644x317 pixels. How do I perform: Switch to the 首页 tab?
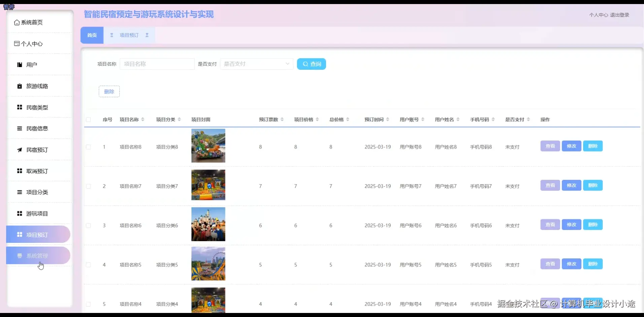point(92,35)
